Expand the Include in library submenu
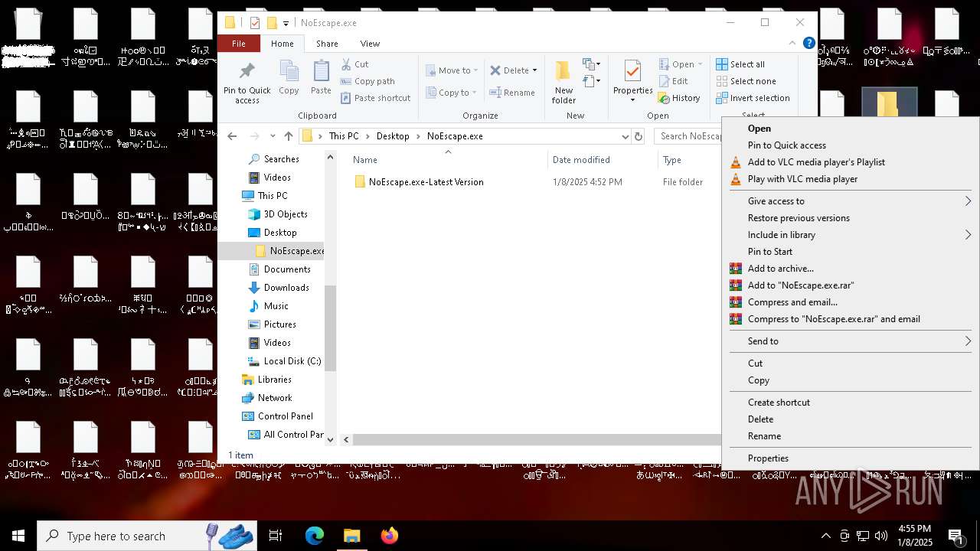 click(x=850, y=235)
